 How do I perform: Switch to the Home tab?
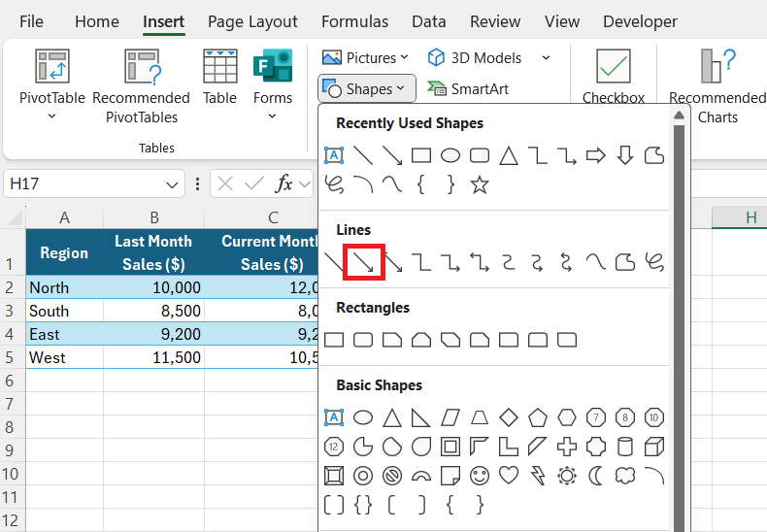tap(97, 21)
